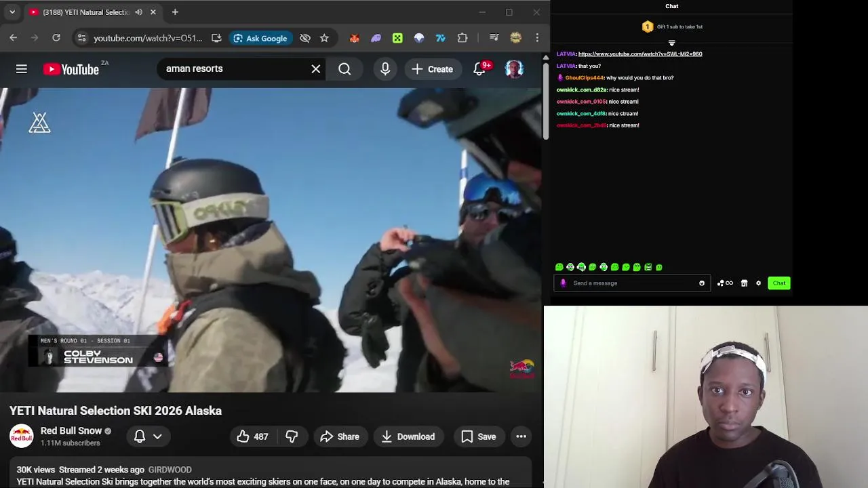
Task: Click ownkick_com_d82a username in chat
Action: point(582,90)
